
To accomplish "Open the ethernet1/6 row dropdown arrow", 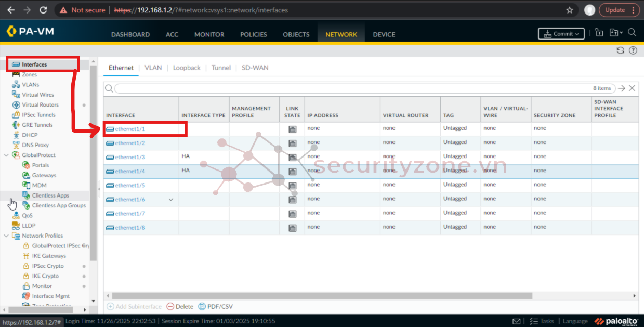I will point(171,200).
